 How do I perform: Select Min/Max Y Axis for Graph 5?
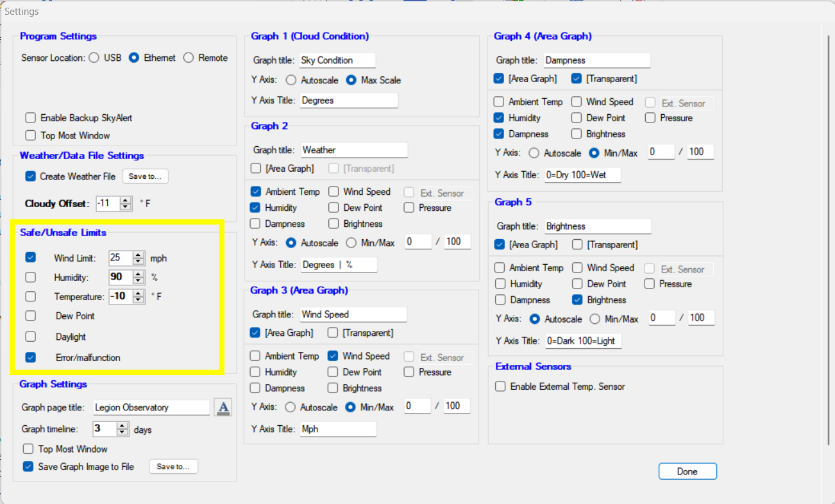[x=595, y=319]
